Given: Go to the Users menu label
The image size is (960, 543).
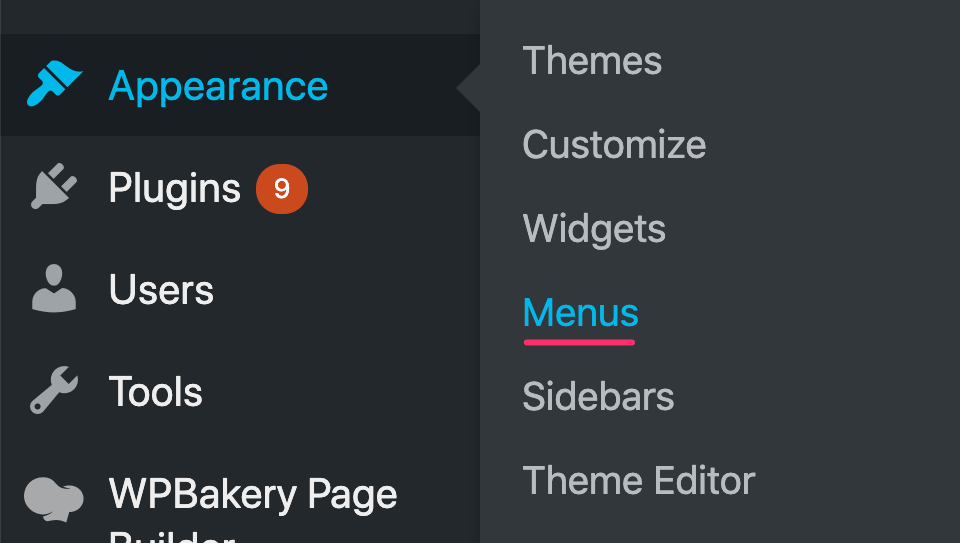Looking at the screenshot, I should coord(161,290).
